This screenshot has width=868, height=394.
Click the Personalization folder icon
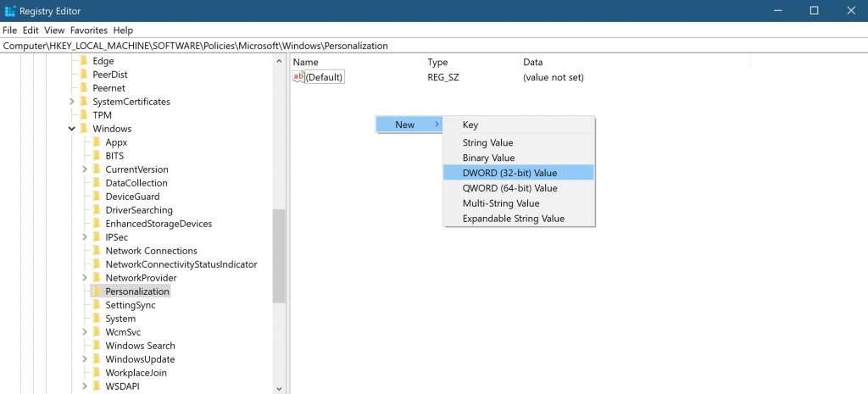(97, 291)
